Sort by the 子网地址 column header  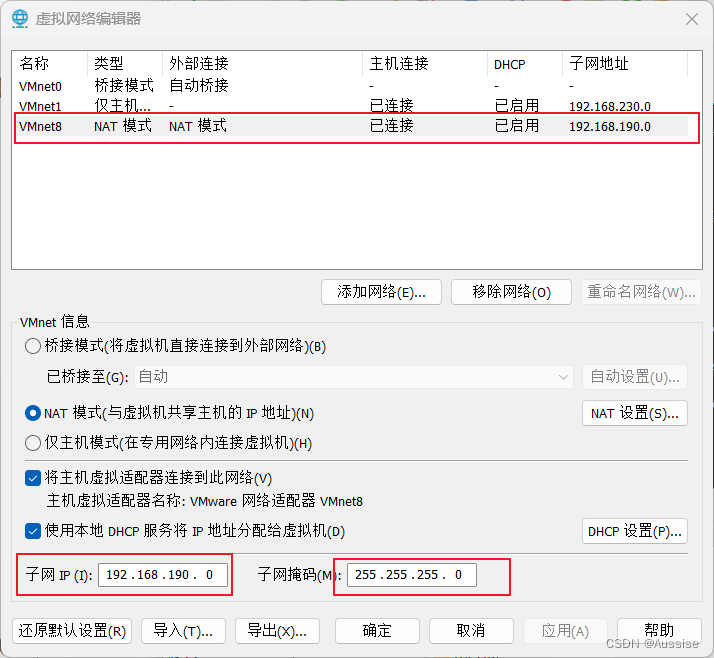tap(599, 63)
